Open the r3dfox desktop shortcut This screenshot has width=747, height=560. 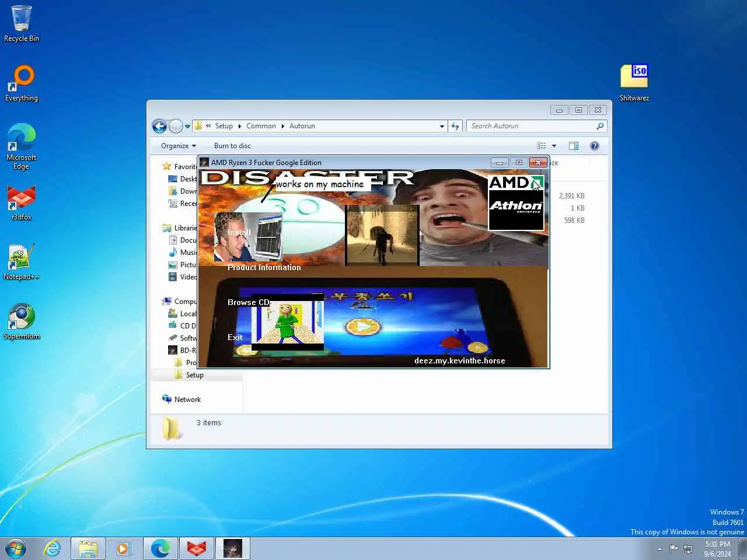pyautogui.click(x=22, y=203)
